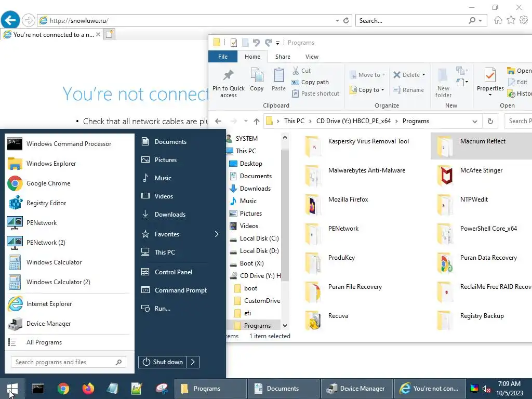Switch to the View ribbon tab

312,57
